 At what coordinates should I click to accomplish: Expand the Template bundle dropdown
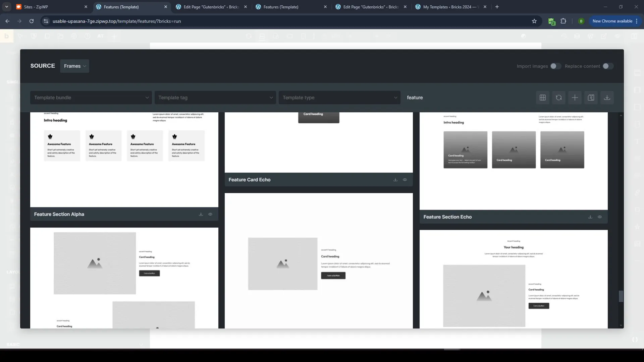pos(91,98)
